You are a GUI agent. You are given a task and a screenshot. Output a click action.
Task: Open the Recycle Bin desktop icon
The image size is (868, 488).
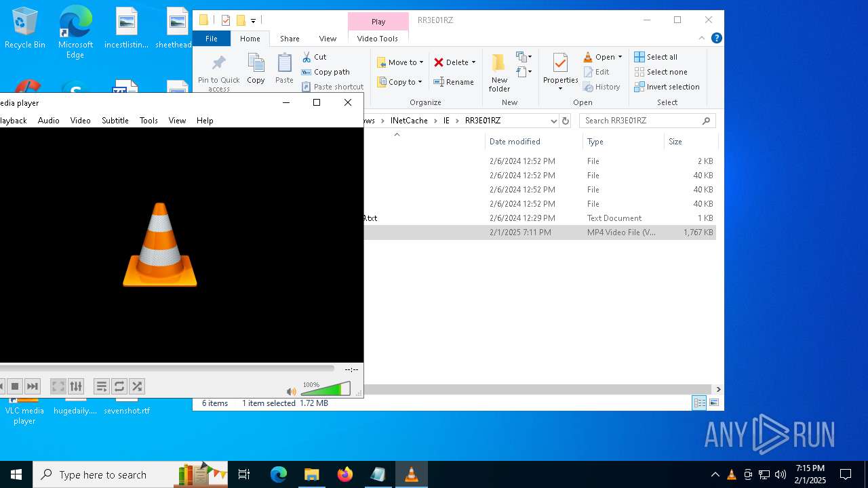25,29
